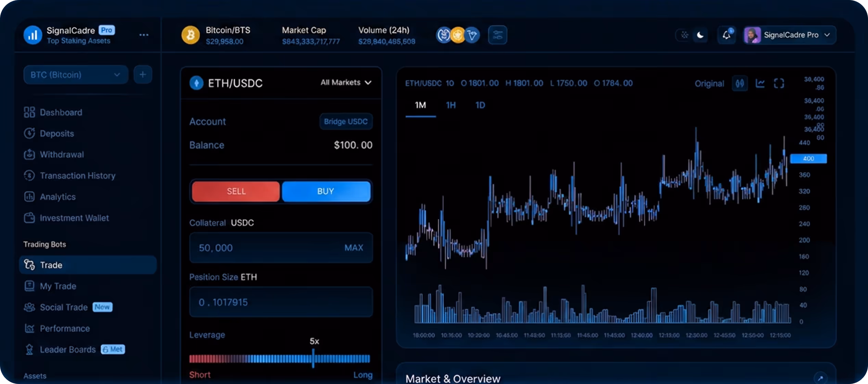Image resolution: width=868 pixels, height=384 pixels.
Task: Click the user avatar photo
Action: (x=752, y=35)
